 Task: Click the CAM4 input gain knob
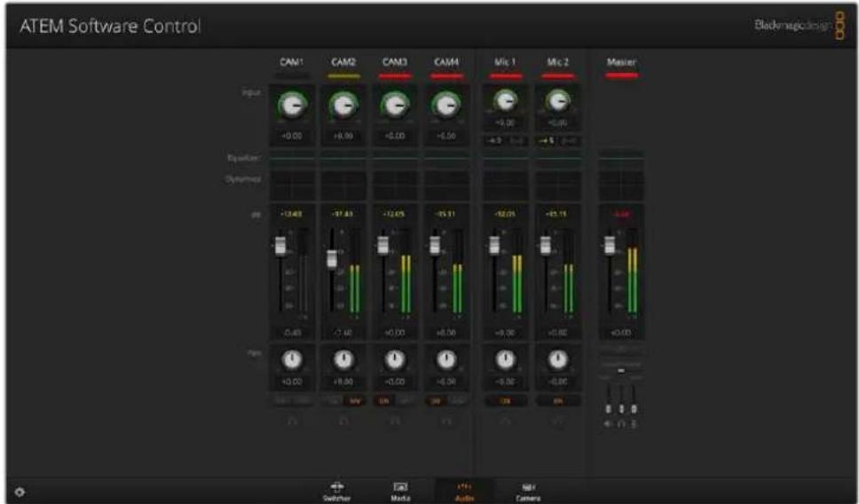click(446, 105)
